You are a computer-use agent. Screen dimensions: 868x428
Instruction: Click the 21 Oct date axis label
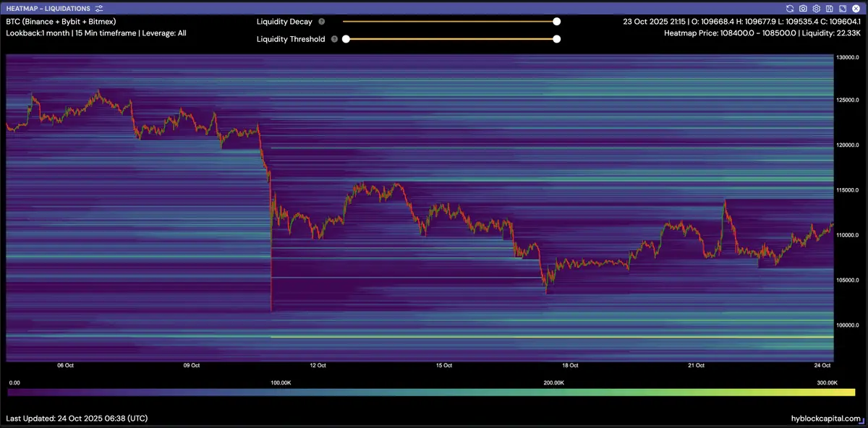pos(696,366)
